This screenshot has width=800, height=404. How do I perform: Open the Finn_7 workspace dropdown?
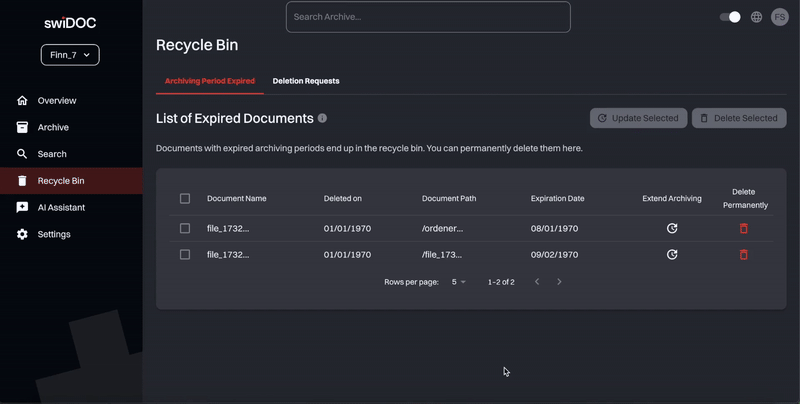point(70,55)
